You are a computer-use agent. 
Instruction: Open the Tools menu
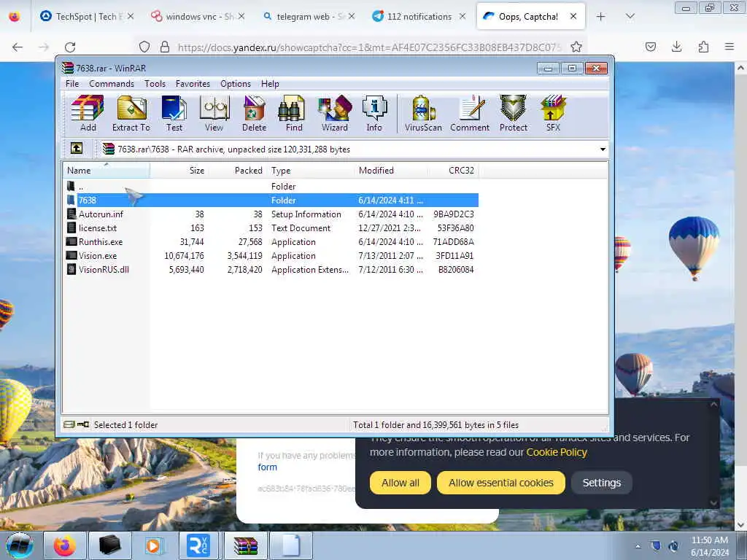155,84
